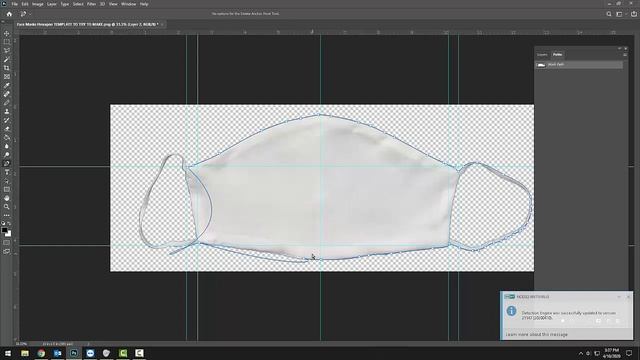Viewport: 640px width, 360px height.
Task: Click the zoom percentage field in status bar
Action: tap(21, 344)
